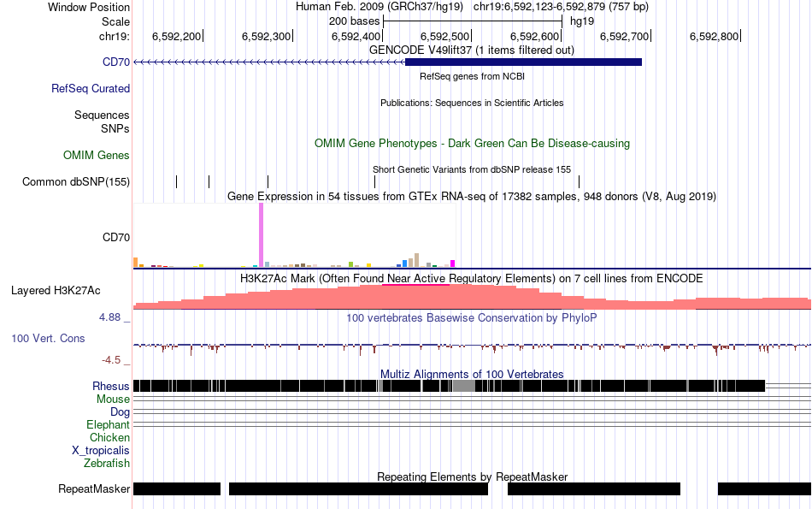Click the -4.5 PhyloP lower scale value
812x509 pixels.
[111, 359]
